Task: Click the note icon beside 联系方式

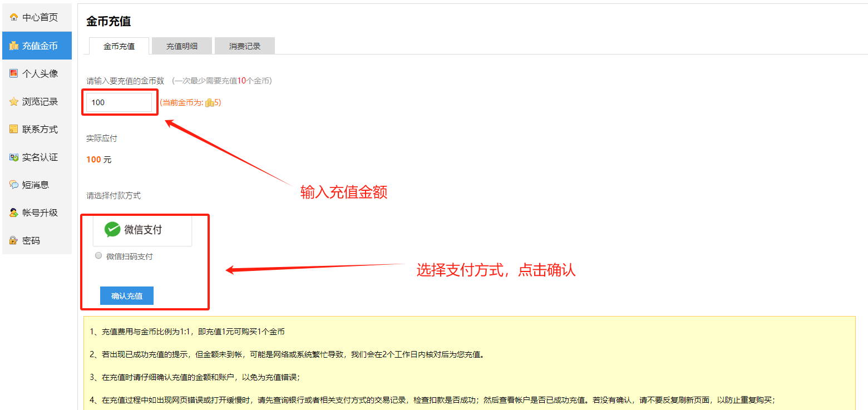Action: tap(14, 129)
